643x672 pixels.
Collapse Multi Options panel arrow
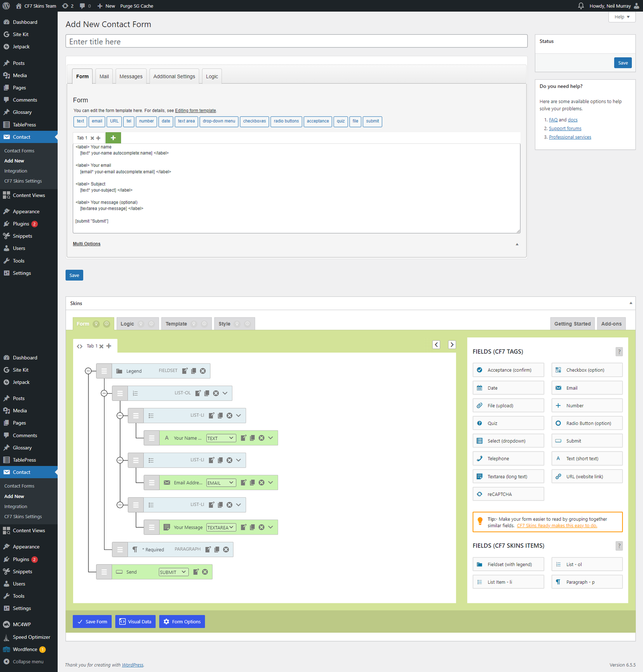(x=517, y=244)
